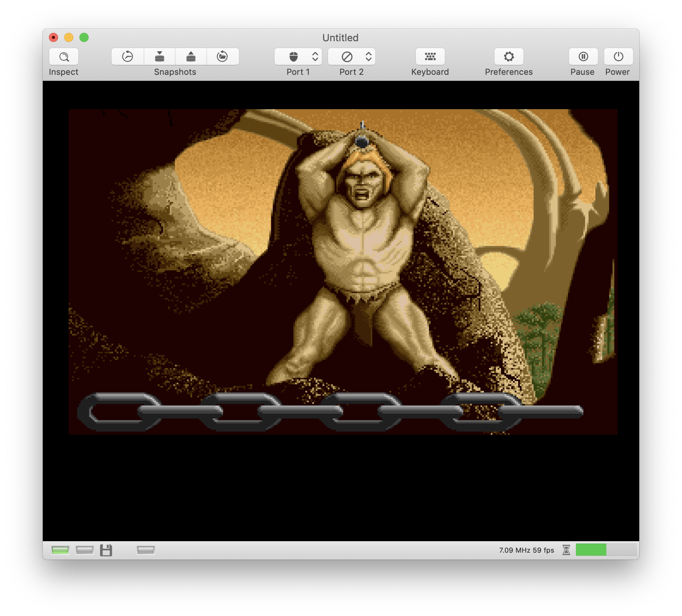This screenshot has width=682, height=616.
Task: Click the "7.09 MHz 59 fps" speed readout
Action: point(527,550)
